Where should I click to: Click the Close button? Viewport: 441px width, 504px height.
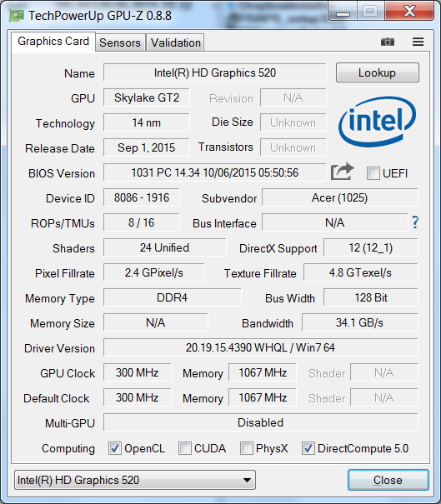(x=388, y=480)
